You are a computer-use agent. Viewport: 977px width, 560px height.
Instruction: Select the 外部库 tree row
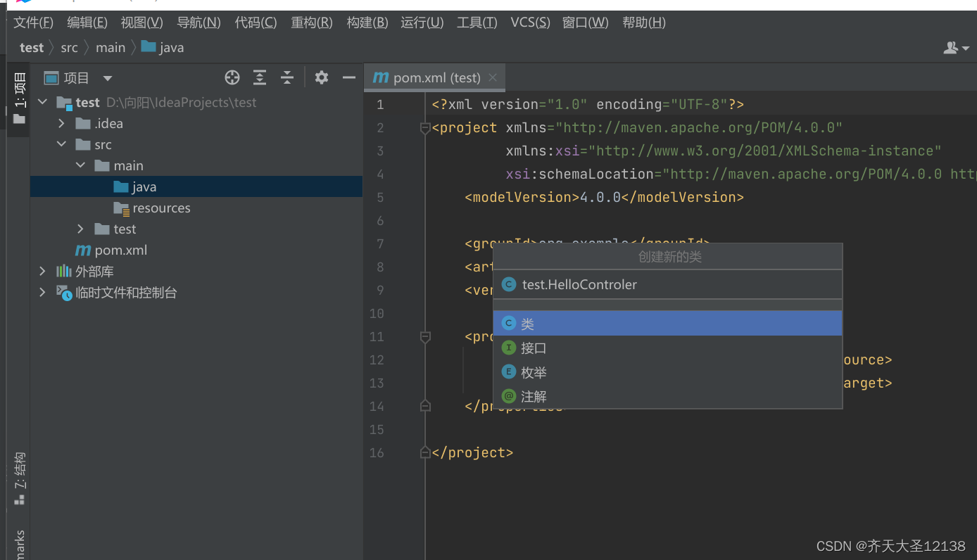196,271
